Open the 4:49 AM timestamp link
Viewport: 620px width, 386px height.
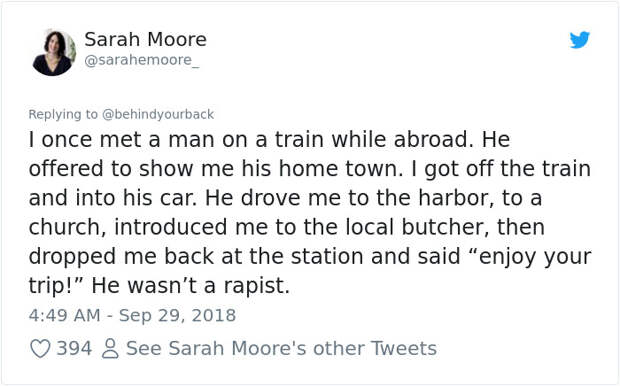[x=64, y=315]
